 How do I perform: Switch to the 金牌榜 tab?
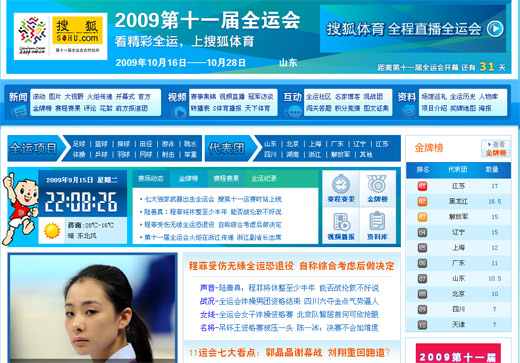[188, 179]
